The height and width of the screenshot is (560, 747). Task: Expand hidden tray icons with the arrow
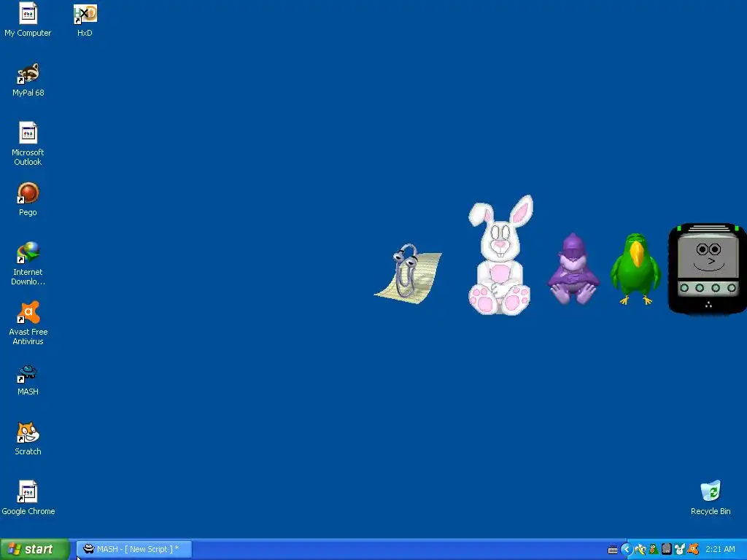pos(627,550)
